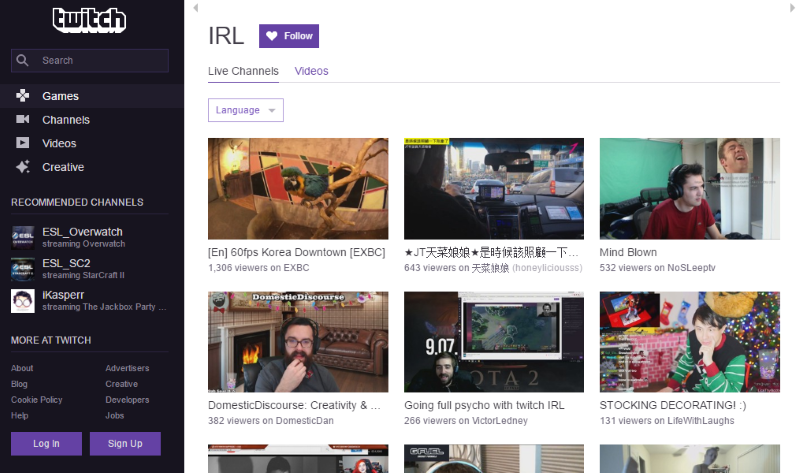The width and height of the screenshot is (800, 473).
Task: Collapse sidebar with left arrow at top
Action: (x=195, y=8)
